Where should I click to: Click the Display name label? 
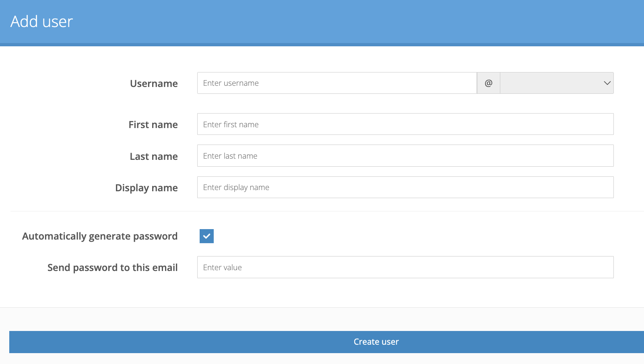[147, 188]
